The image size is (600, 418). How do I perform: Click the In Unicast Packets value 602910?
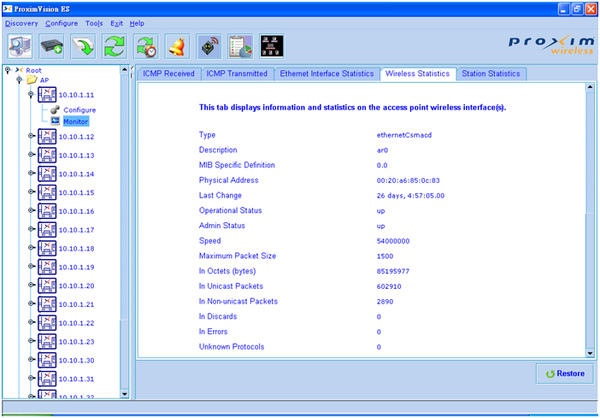[x=389, y=286]
